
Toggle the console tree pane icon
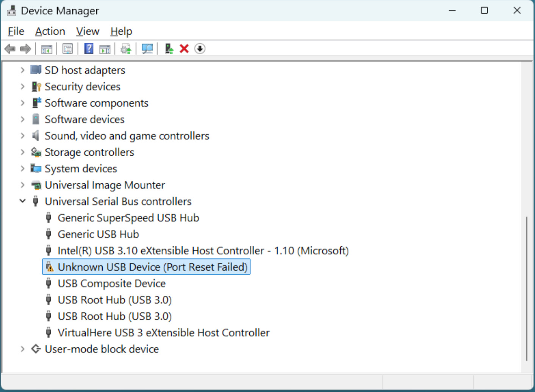(47, 49)
